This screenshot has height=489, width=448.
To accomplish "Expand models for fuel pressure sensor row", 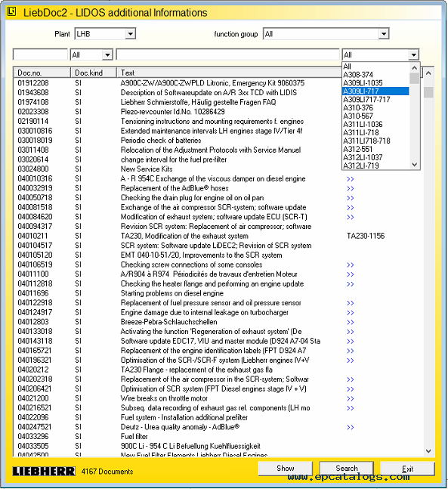I will coord(351,303).
